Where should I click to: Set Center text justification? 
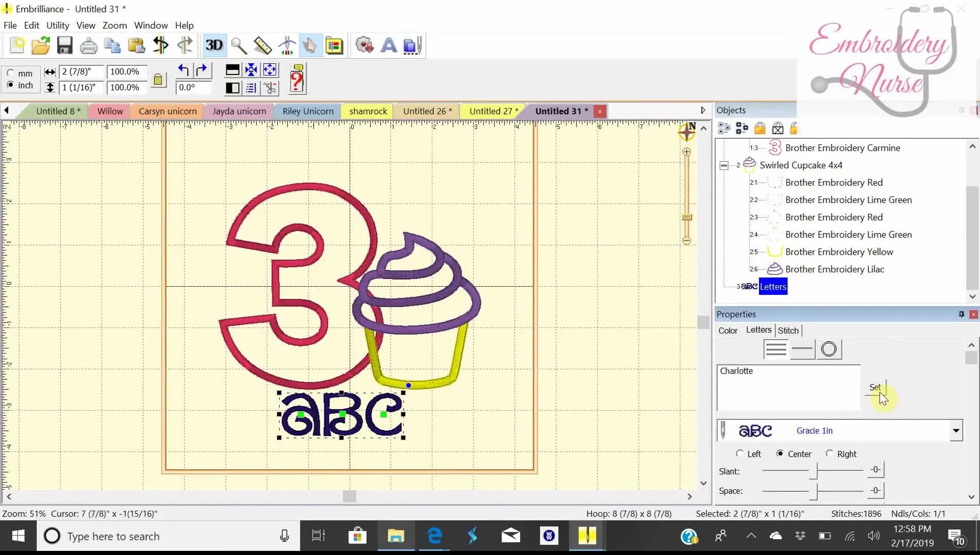click(780, 453)
